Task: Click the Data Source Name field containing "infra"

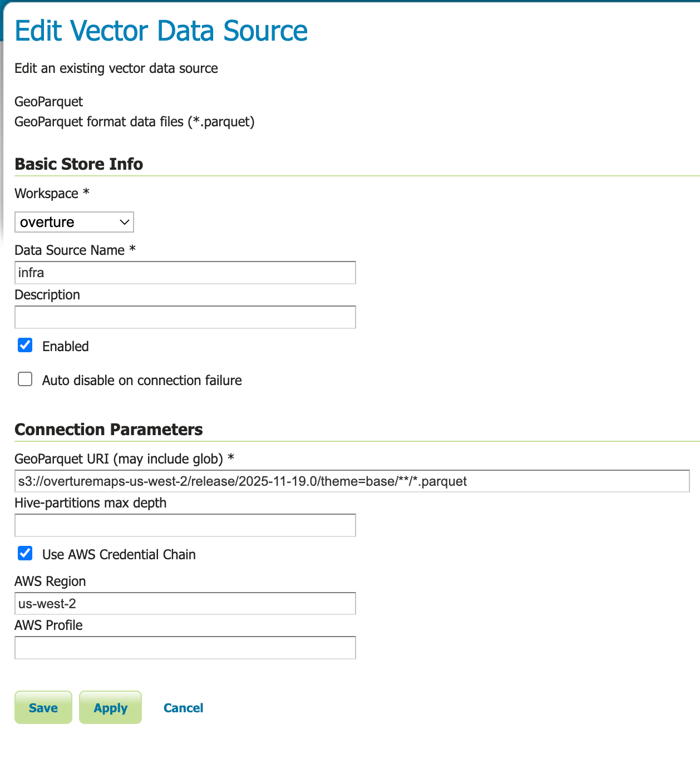Action: [x=185, y=273]
